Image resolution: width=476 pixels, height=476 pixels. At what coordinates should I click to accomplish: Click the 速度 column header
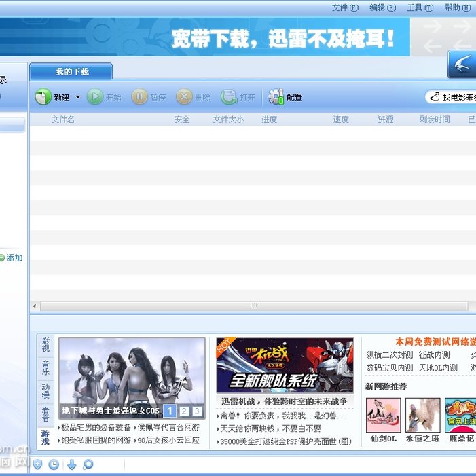tap(341, 120)
